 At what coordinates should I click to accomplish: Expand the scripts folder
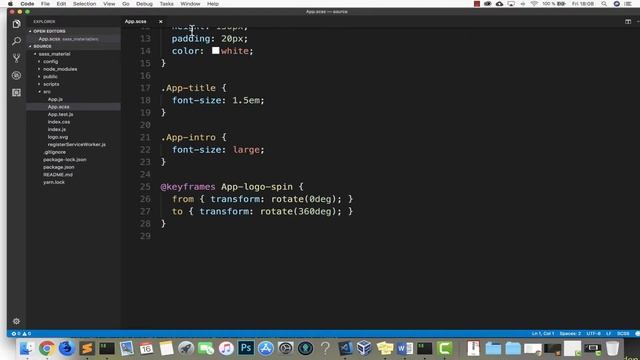[x=51, y=84]
